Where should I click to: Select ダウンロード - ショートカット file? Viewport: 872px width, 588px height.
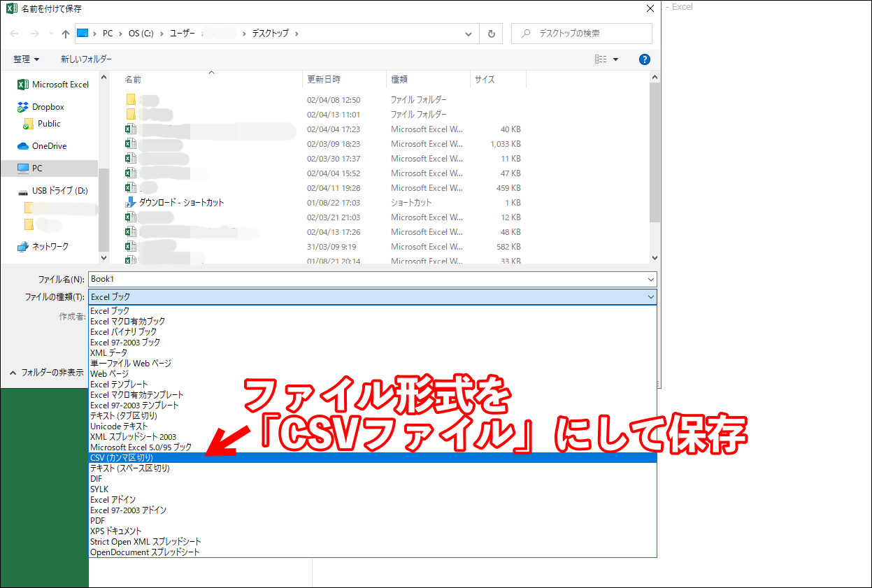(x=175, y=203)
